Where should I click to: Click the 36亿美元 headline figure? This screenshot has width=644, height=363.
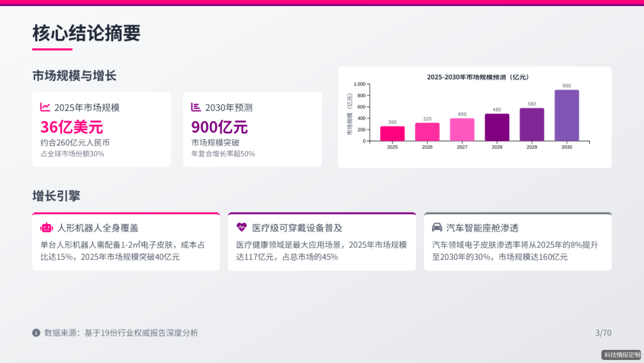72,127
